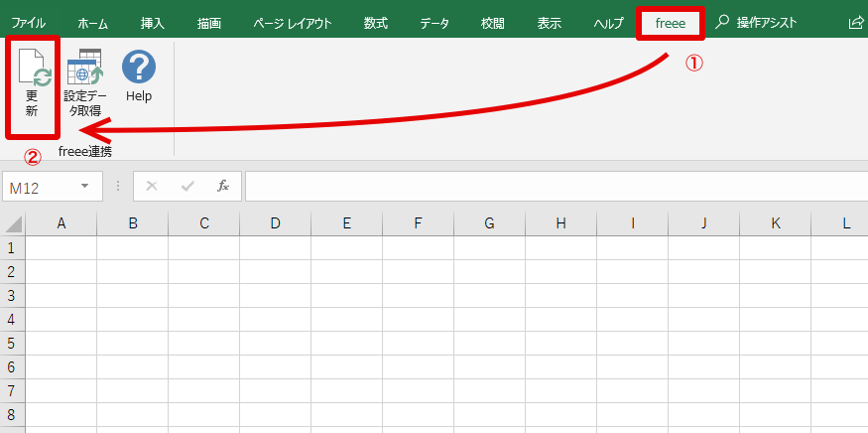Click the 操作アシスト search box
868x433 pixels.
click(x=757, y=23)
